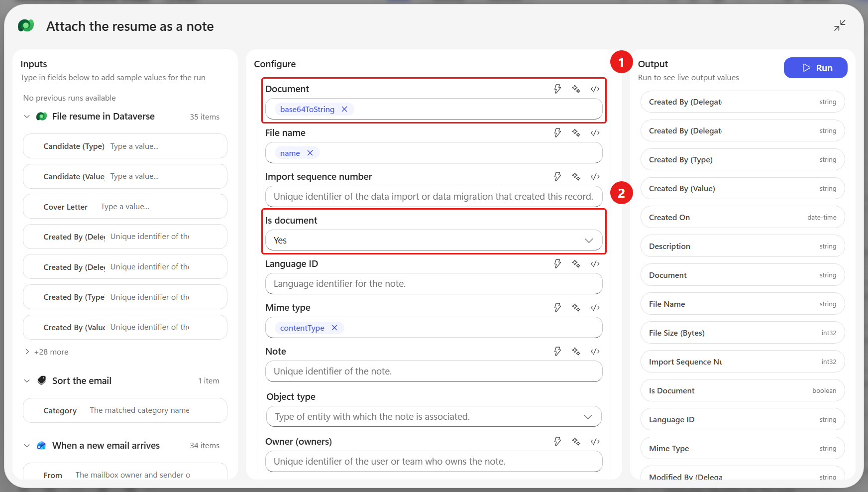868x492 pixels.
Task: Click the Candidate (Type) sample value field
Action: click(125, 146)
